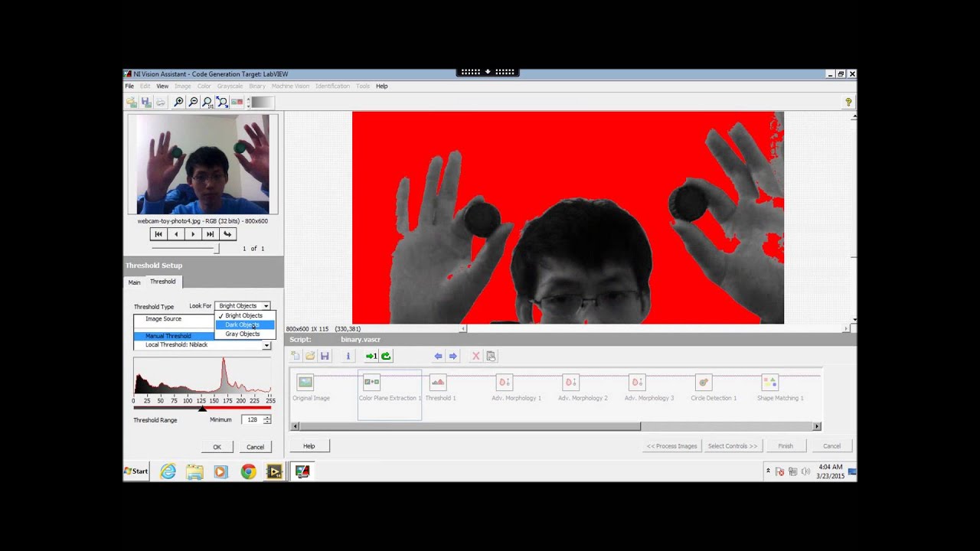Click the New Script icon
Image resolution: width=980 pixels, height=551 pixels.
tap(296, 356)
